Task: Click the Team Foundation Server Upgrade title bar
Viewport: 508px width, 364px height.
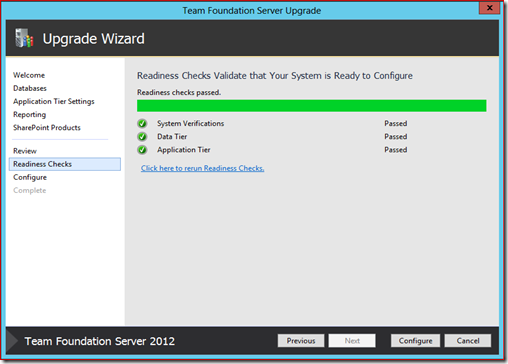Action: tap(252, 11)
